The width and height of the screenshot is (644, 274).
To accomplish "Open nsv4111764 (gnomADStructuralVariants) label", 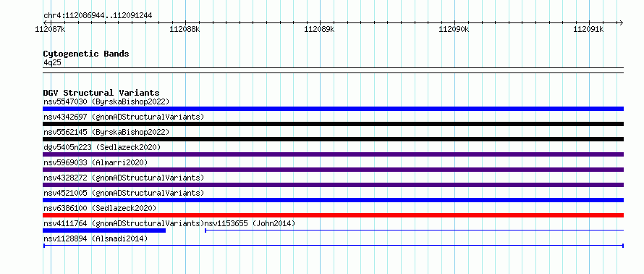I will [124, 223].
